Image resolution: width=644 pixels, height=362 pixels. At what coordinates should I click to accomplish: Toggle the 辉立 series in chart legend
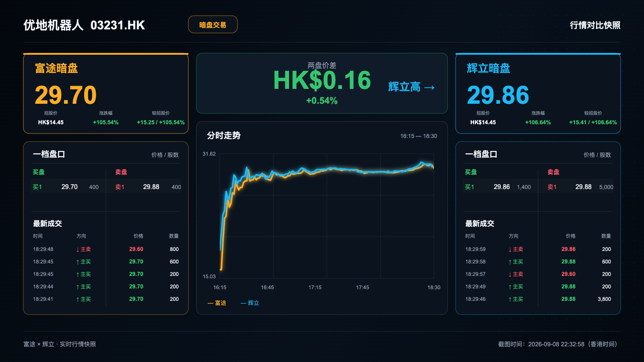pyautogui.click(x=250, y=303)
